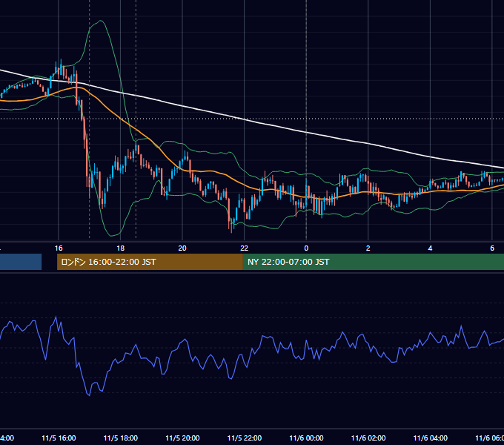Click the 11/5 22:00 date label

[x=245, y=438]
